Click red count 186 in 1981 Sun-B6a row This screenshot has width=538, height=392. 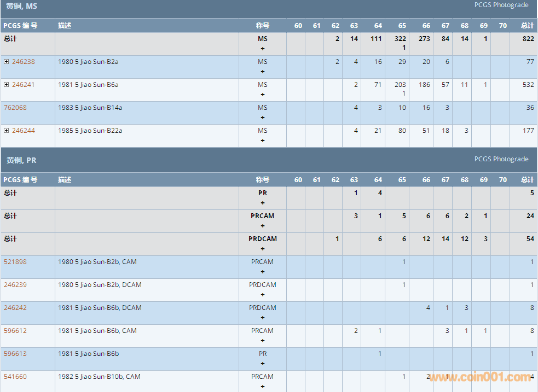[424, 85]
